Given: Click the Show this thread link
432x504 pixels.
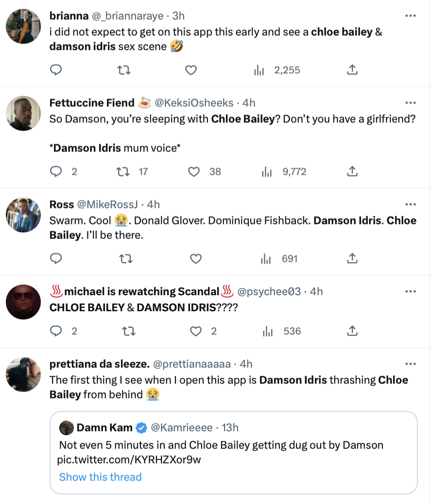Looking at the screenshot, I should 100,477.
